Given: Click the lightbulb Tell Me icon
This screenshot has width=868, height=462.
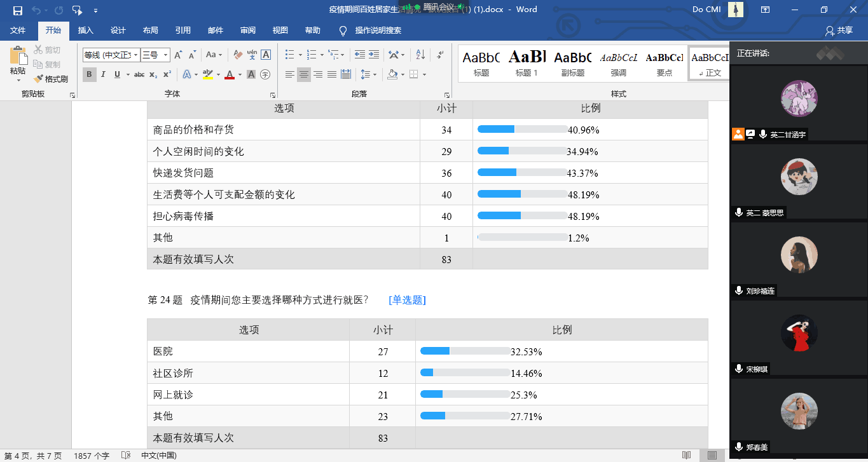Looking at the screenshot, I should coord(343,31).
